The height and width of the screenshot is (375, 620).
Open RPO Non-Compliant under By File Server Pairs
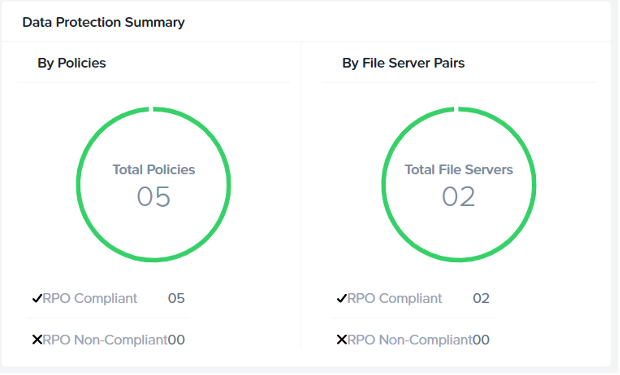(x=410, y=340)
